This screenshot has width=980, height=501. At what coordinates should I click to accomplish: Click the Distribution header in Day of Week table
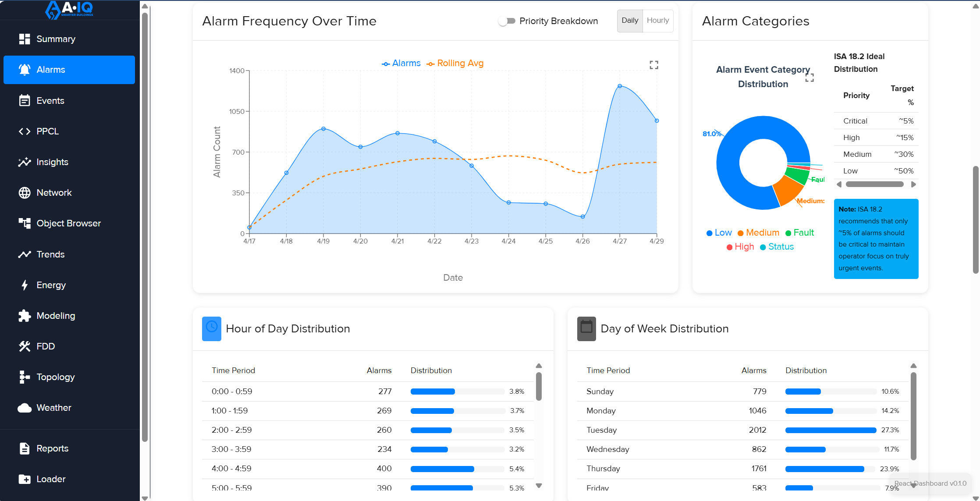coord(806,370)
